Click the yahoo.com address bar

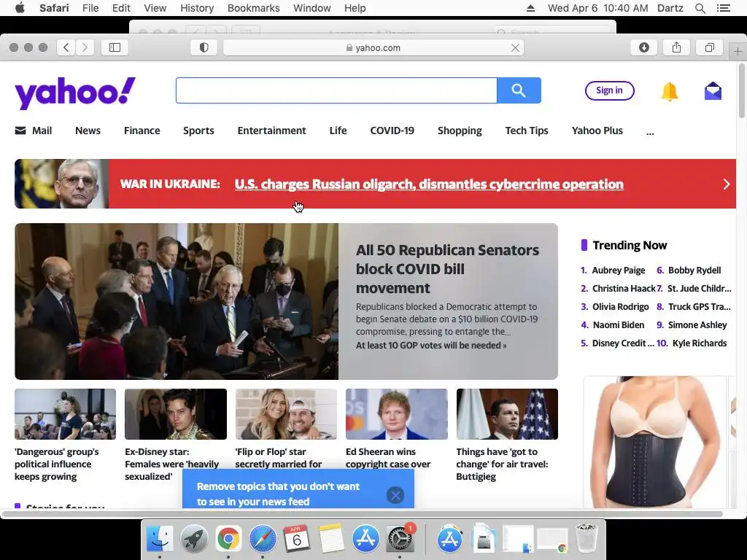click(373, 47)
